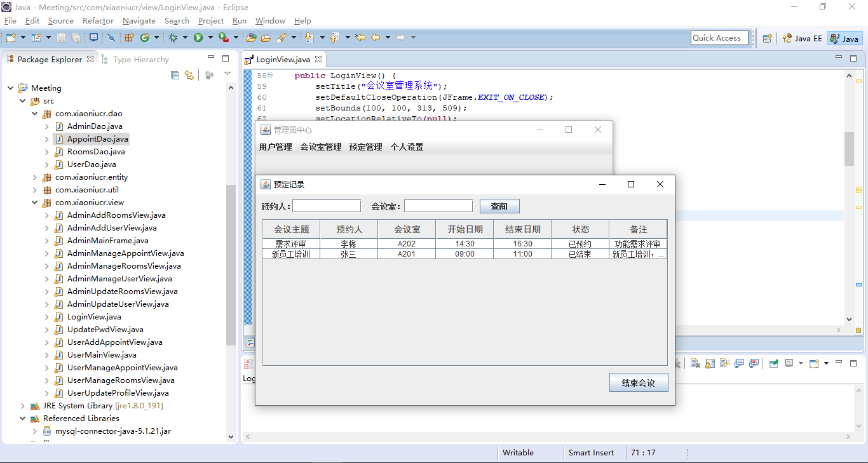The image size is (868, 463).
Task: Open the Run button dropdown arrow
Action: (210, 37)
